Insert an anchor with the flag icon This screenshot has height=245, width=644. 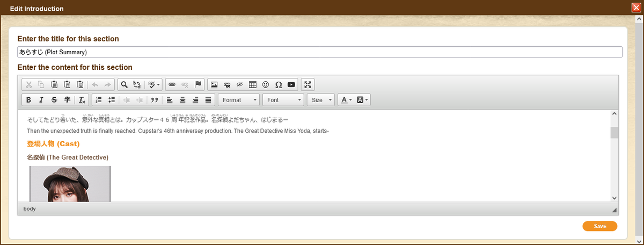coord(198,84)
